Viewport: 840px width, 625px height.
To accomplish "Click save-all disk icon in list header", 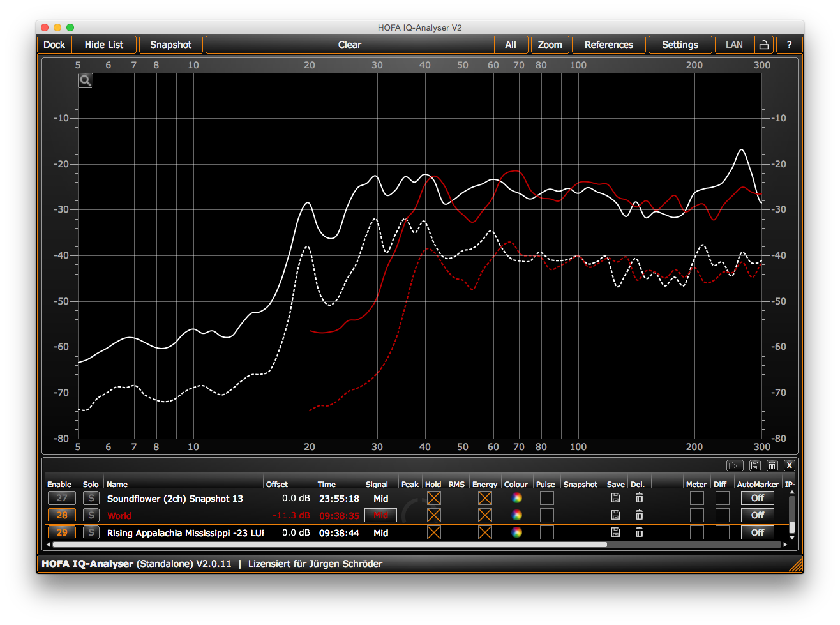I will coord(754,465).
